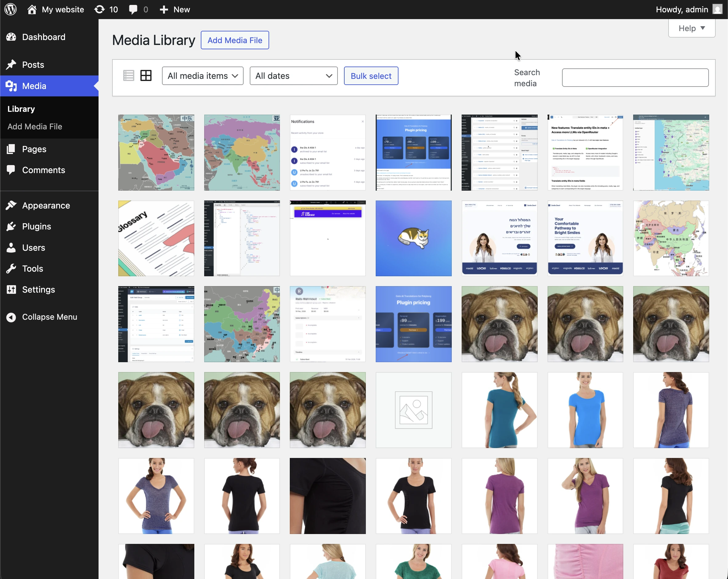Expand the All dates filter

(293, 76)
